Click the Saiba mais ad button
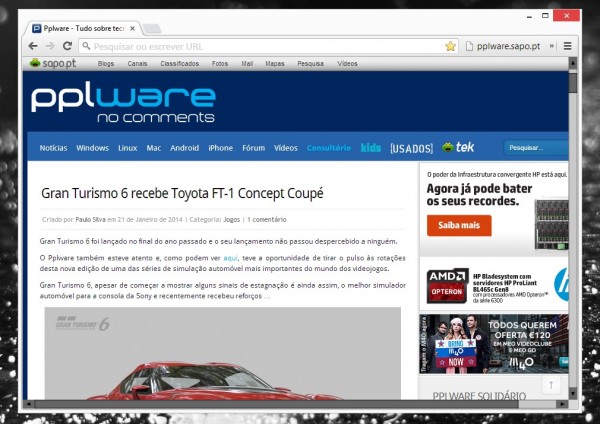Image resolution: width=600 pixels, height=424 pixels. coord(459,225)
